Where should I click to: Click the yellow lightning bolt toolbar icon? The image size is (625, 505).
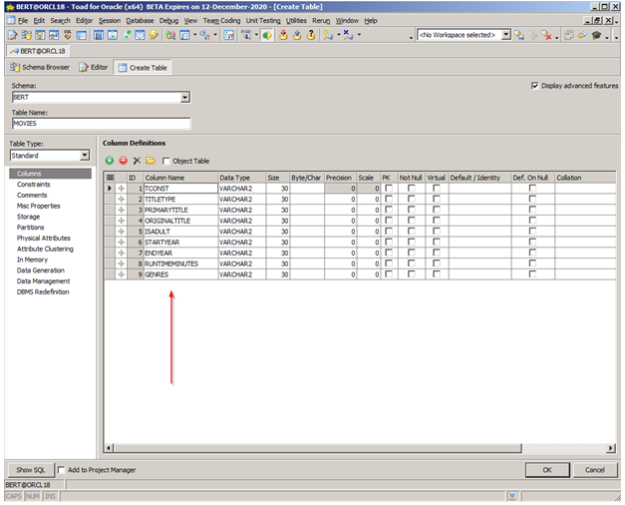153,35
